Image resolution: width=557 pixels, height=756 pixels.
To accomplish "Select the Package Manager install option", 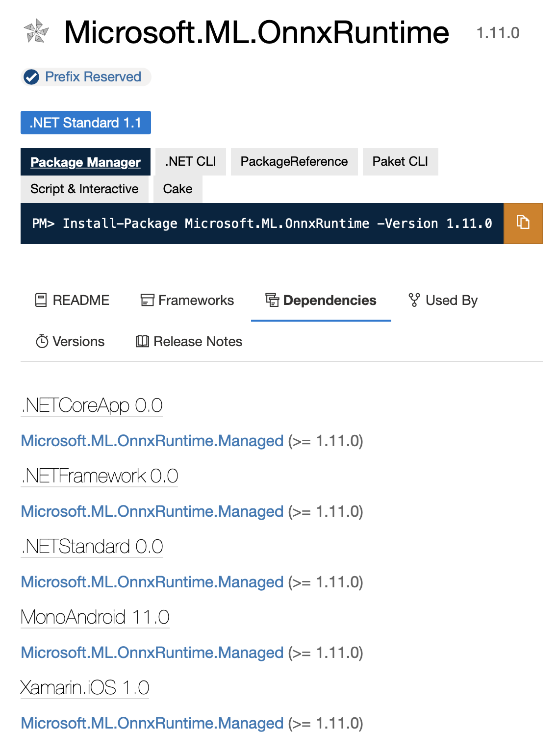I will (85, 162).
